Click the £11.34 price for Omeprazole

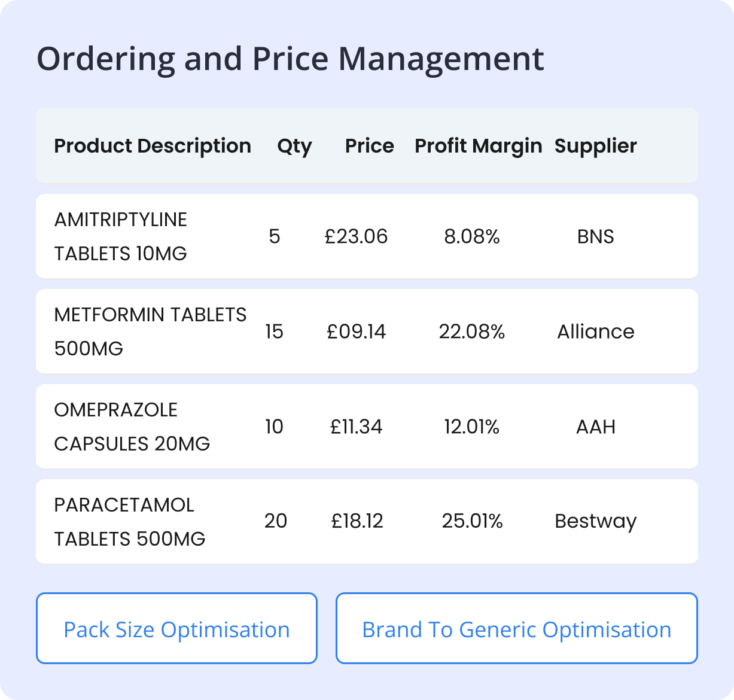coord(357,426)
